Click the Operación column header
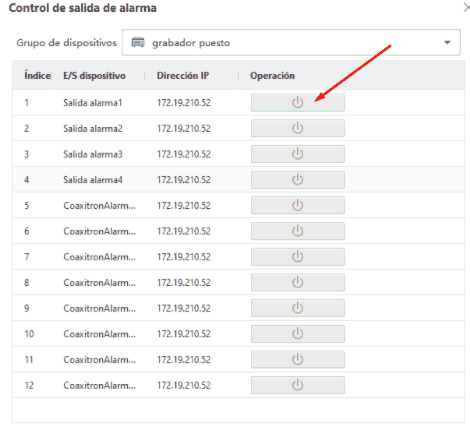Image resolution: width=470 pixels, height=438 pixels. tap(272, 76)
